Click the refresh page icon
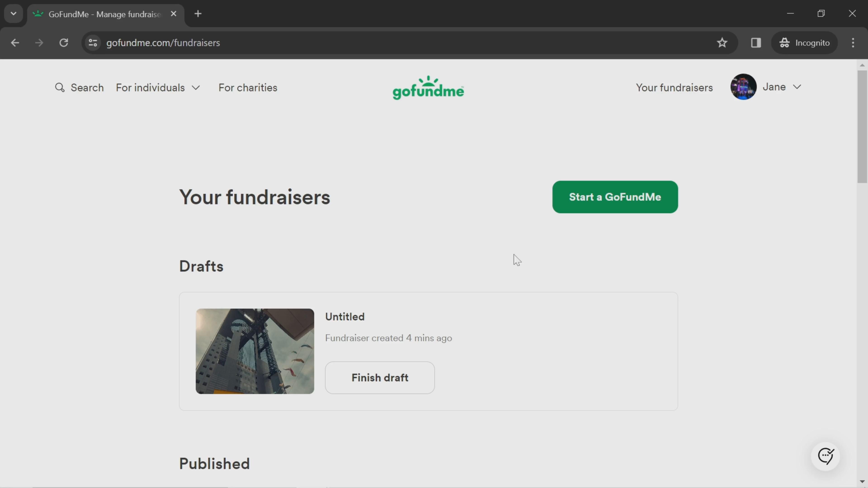 pos(64,42)
